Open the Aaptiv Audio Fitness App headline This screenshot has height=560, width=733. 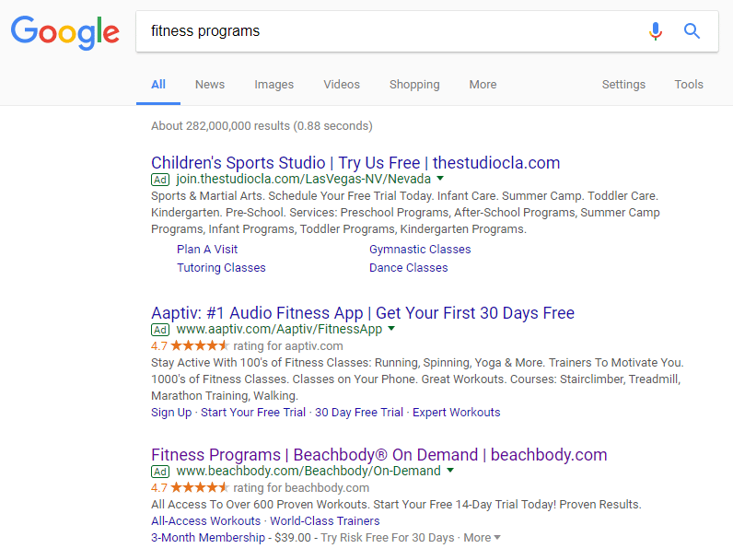(363, 313)
